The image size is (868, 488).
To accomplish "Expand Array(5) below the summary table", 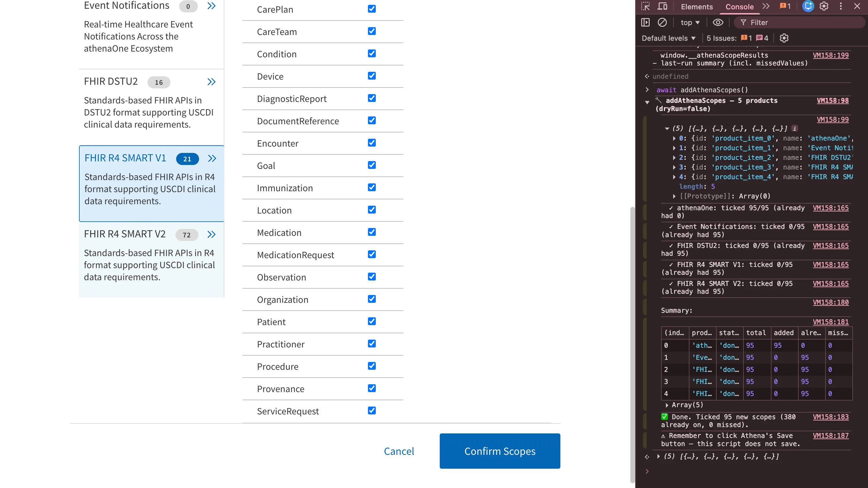I will click(x=667, y=405).
